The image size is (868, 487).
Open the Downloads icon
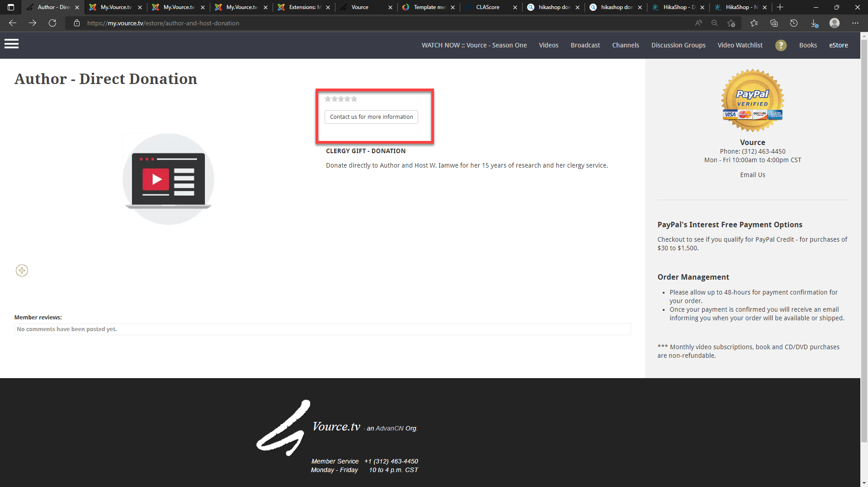pos(814,23)
